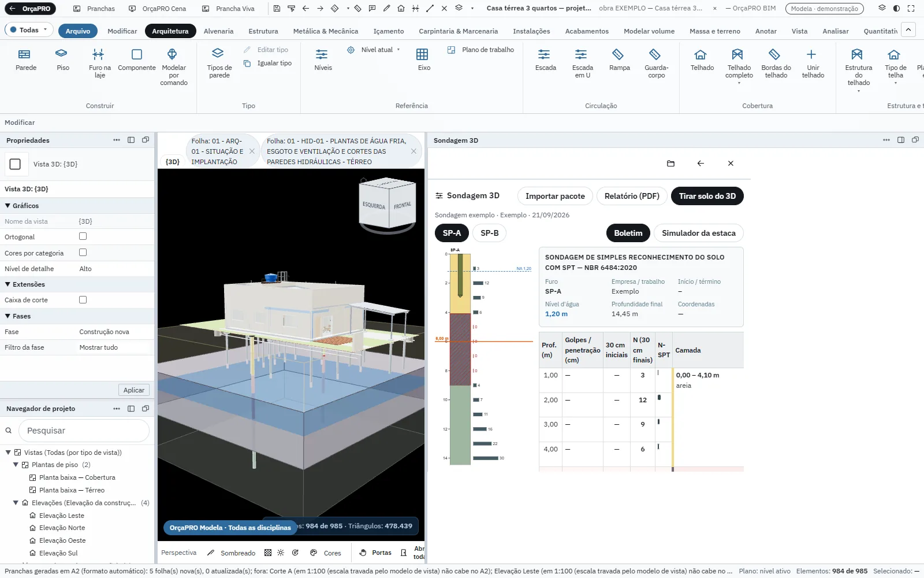Enable the Caixa de corte checkbox
The height and width of the screenshot is (578, 924).
(83, 299)
